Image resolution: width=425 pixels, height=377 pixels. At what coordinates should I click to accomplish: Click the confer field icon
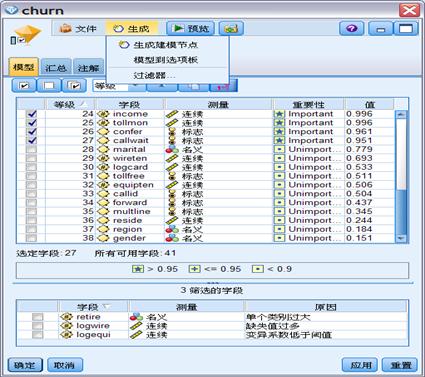[x=103, y=132]
